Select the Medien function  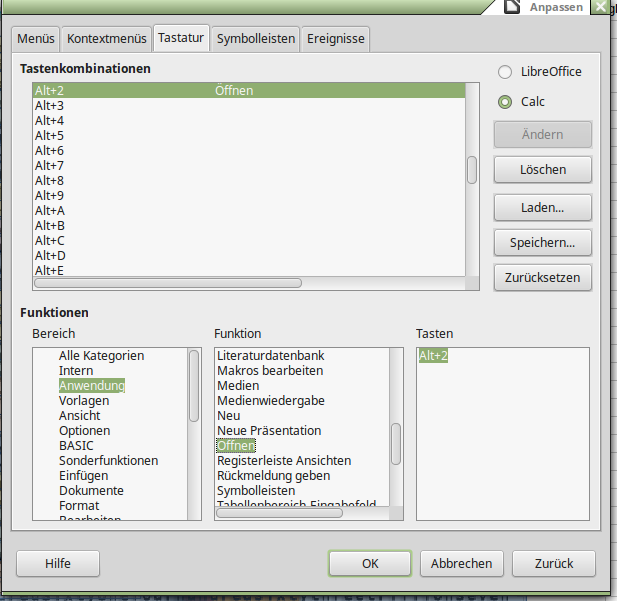coord(238,385)
